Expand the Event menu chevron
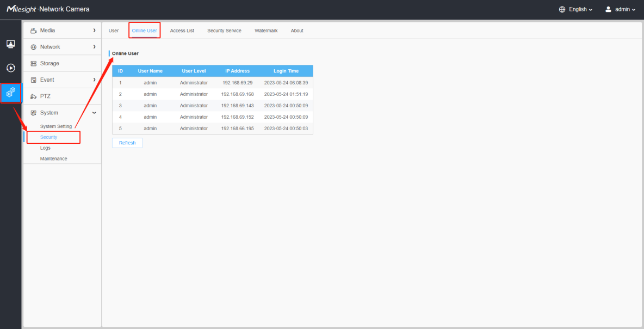Viewport: 644px width, 329px height. pyautogui.click(x=95, y=80)
